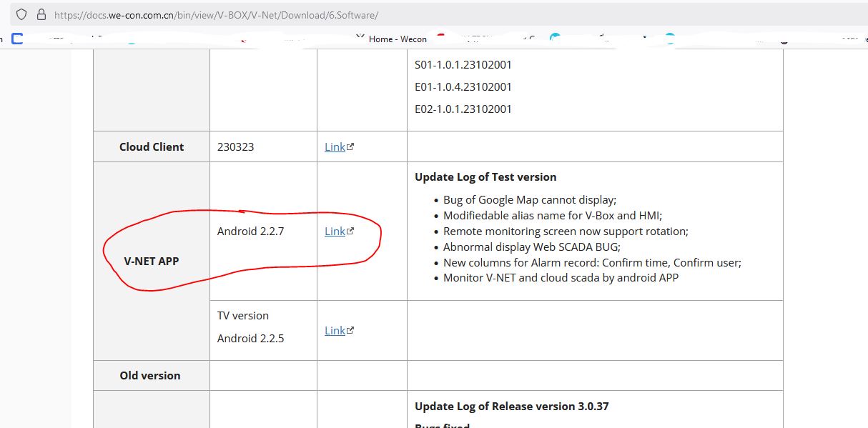Click the Android 2.2.7 version text
This screenshot has width=868, height=428.
point(251,231)
